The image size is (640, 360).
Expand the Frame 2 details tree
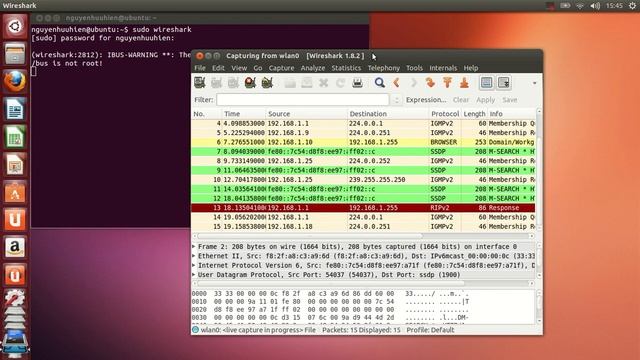194,247
